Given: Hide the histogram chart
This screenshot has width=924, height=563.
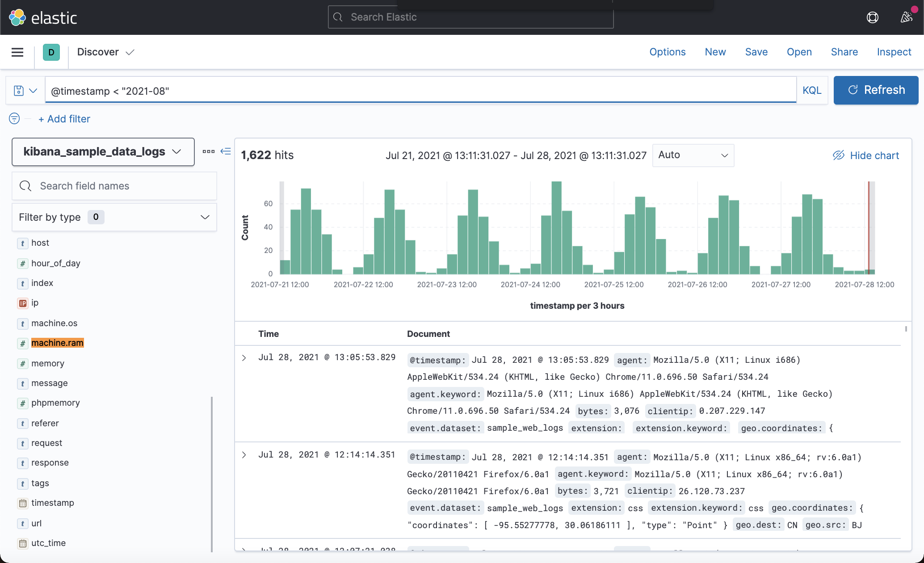Looking at the screenshot, I should coord(865,155).
